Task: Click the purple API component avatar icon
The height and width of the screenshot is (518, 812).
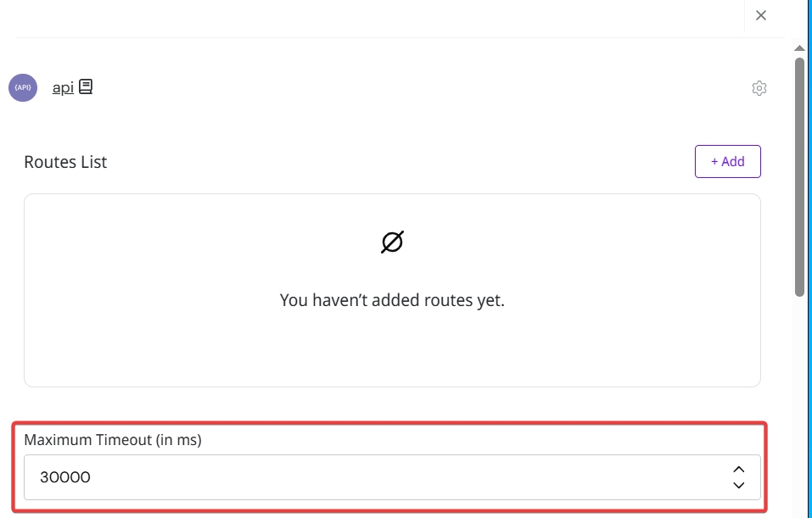Action: point(23,87)
